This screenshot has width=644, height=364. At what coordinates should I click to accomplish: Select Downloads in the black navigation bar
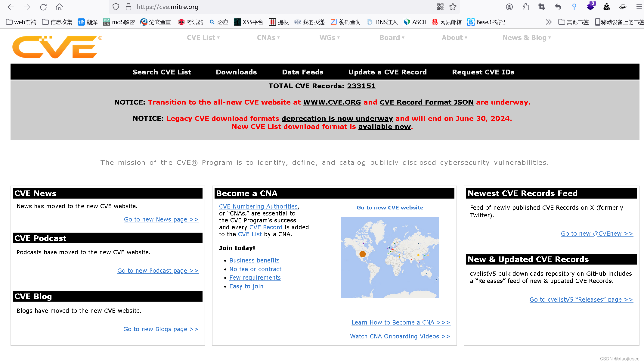236,72
